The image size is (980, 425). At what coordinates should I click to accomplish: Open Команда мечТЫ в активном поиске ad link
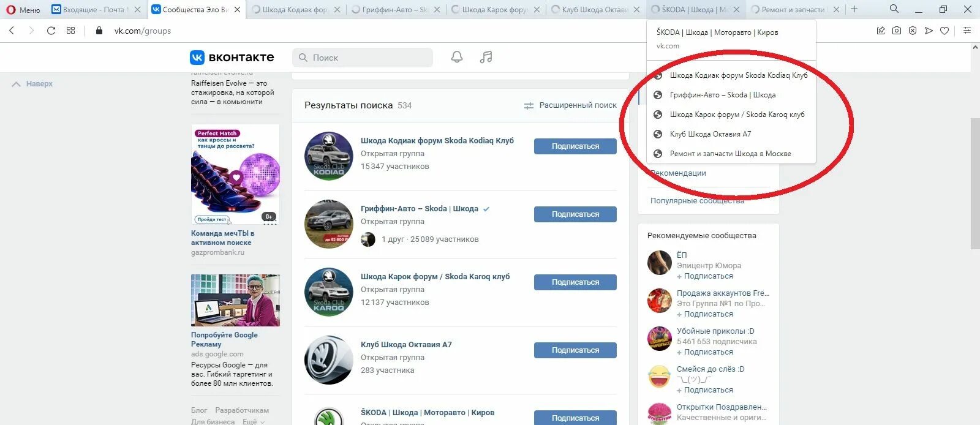pos(222,238)
